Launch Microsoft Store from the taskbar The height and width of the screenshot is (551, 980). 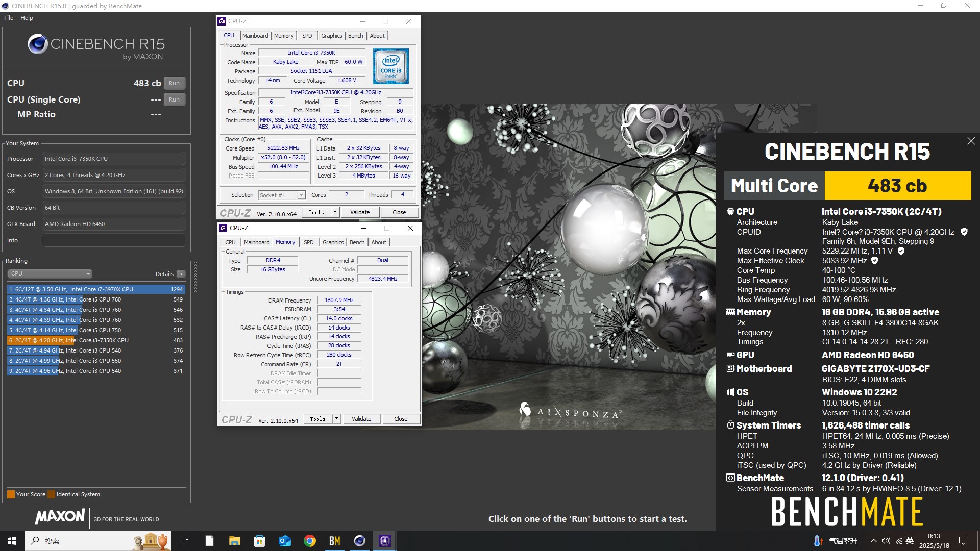pos(259,541)
